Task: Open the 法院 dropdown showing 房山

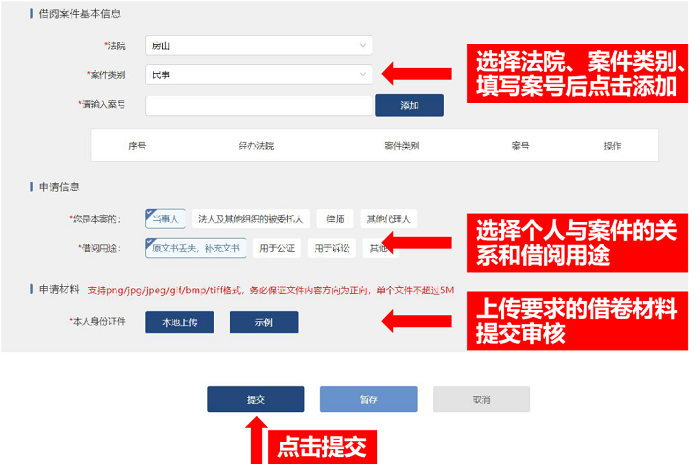Action: click(x=258, y=46)
